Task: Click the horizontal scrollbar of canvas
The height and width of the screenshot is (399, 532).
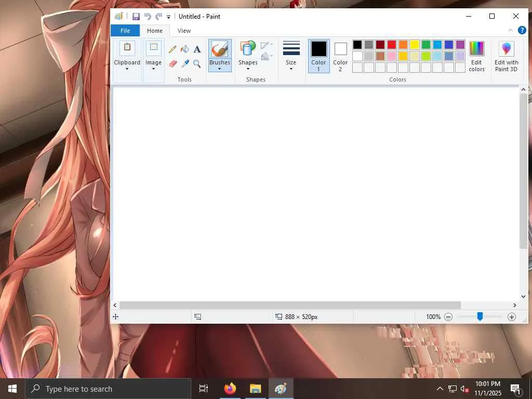Action: tap(290, 305)
